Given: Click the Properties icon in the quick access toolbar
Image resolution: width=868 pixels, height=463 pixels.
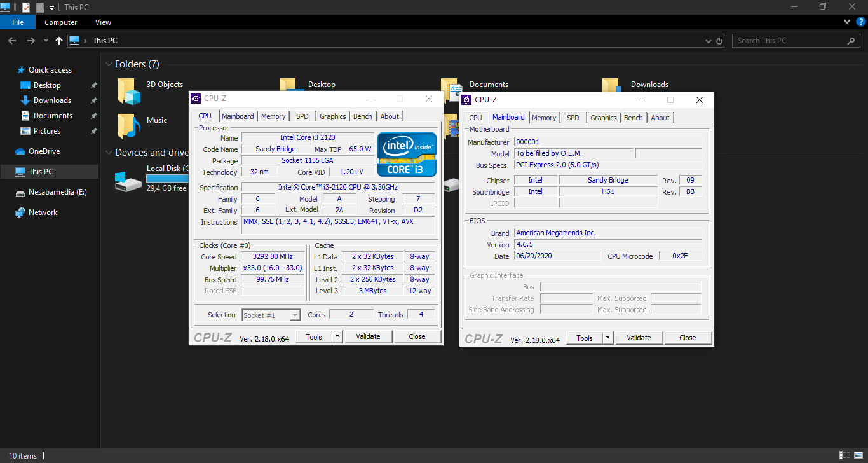Looking at the screenshot, I should 26,7.
